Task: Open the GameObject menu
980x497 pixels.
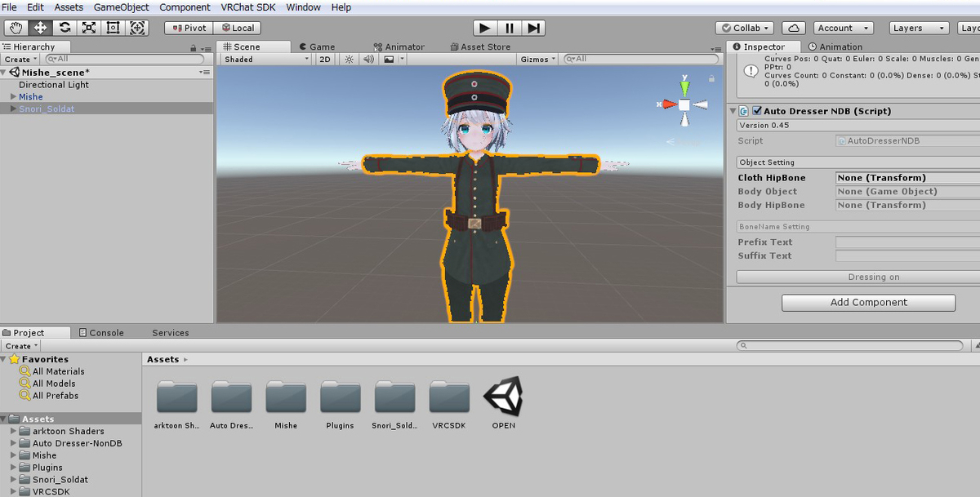Action: [x=122, y=7]
